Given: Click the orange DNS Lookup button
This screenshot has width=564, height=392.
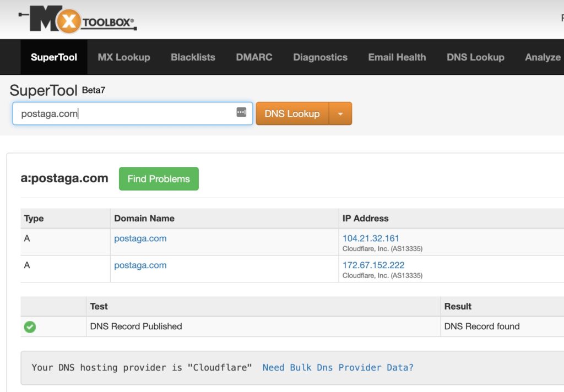Looking at the screenshot, I should (292, 113).
